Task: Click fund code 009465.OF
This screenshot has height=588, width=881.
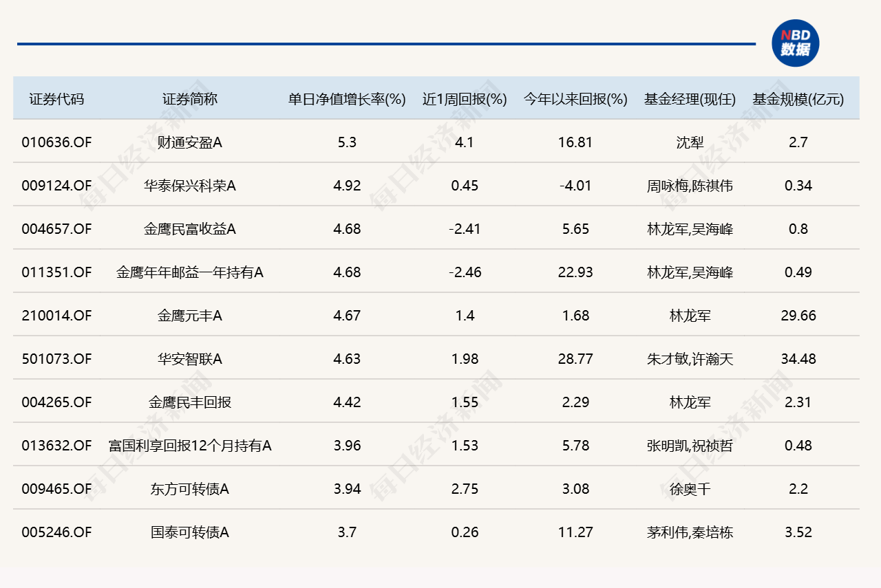Action: [x=56, y=489]
